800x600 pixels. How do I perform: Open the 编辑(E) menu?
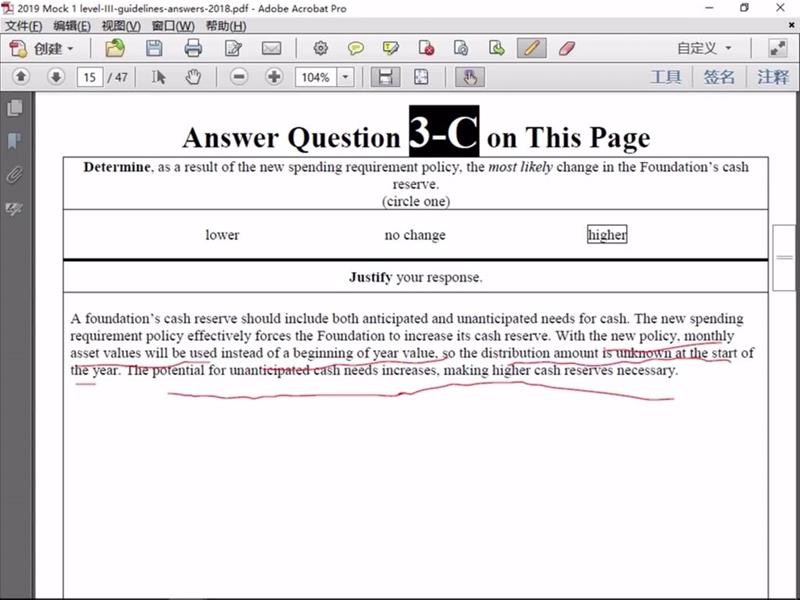point(72,26)
